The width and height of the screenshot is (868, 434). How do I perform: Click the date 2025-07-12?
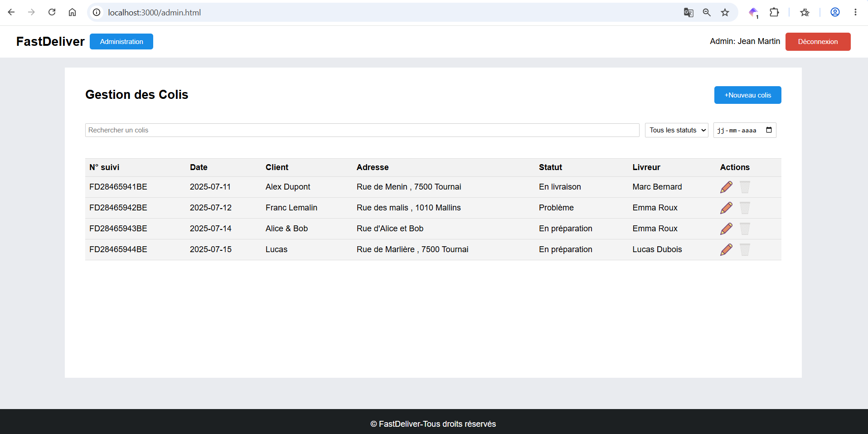(x=211, y=208)
